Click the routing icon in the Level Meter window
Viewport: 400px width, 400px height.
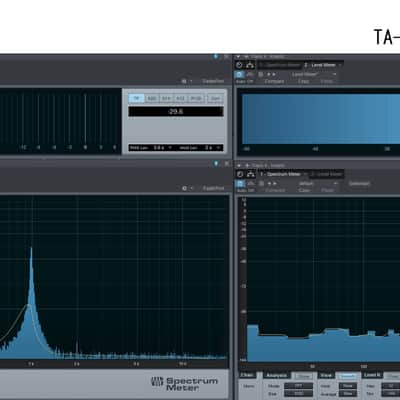250,65
